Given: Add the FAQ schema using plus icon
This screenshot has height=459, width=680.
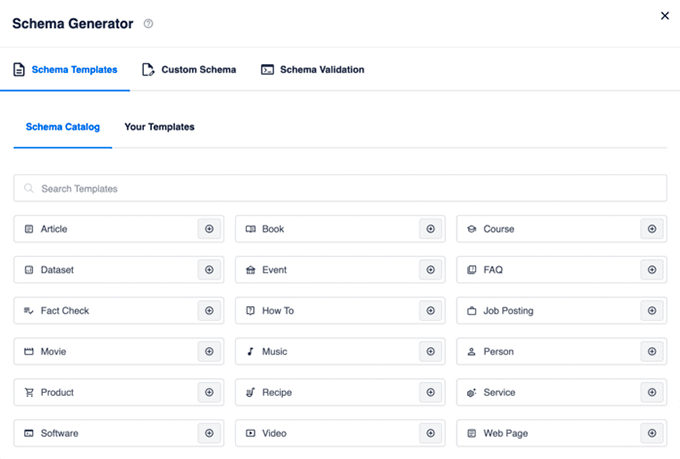Looking at the screenshot, I should point(652,270).
